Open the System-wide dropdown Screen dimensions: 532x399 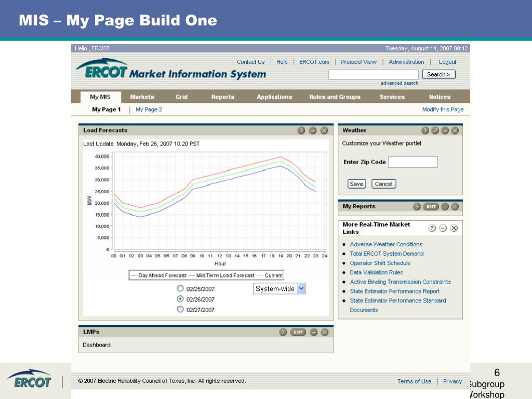point(279,288)
